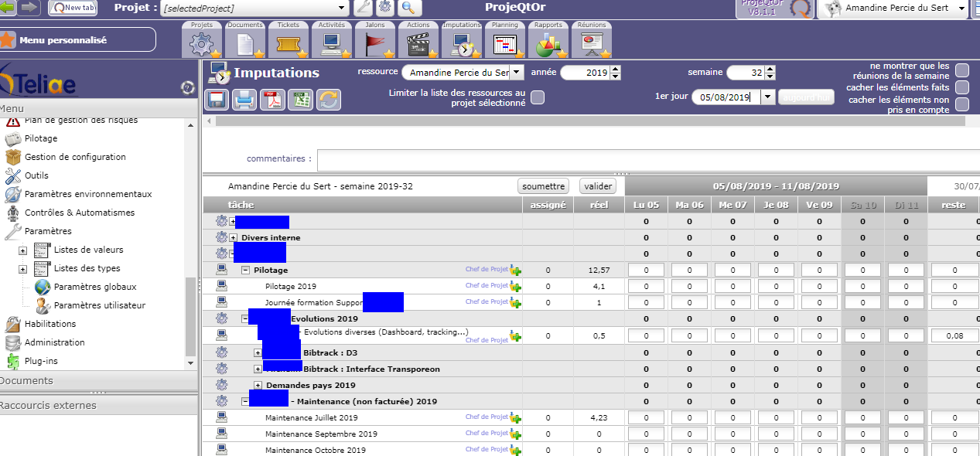The height and width of the screenshot is (456, 980).
Task: Export imputations to PDF
Action: click(272, 100)
